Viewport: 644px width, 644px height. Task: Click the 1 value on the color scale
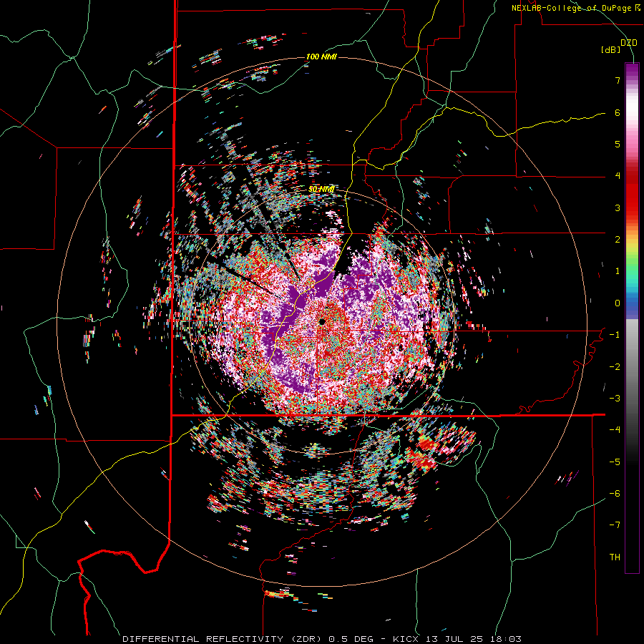pyautogui.click(x=618, y=271)
